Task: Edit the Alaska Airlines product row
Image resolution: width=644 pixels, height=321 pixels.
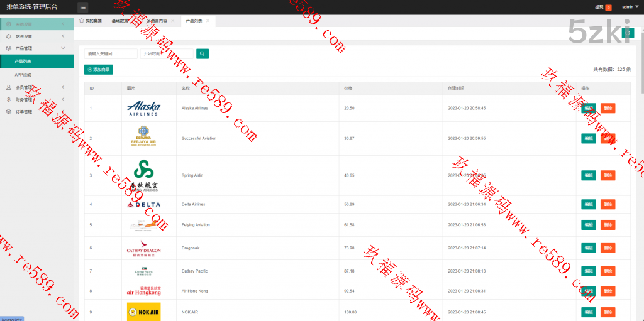Action: [x=588, y=108]
